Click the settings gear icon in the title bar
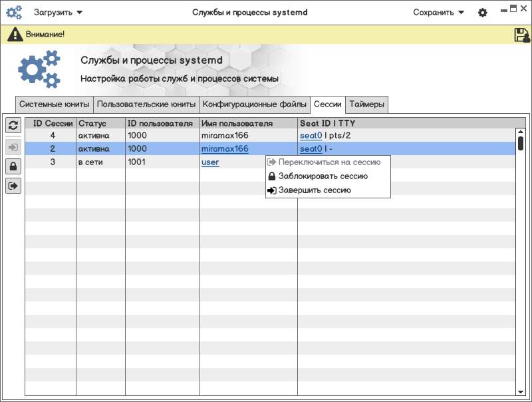Image resolution: width=532 pixels, height=402 pixels. pyautogui.click(x=483, y=13)
